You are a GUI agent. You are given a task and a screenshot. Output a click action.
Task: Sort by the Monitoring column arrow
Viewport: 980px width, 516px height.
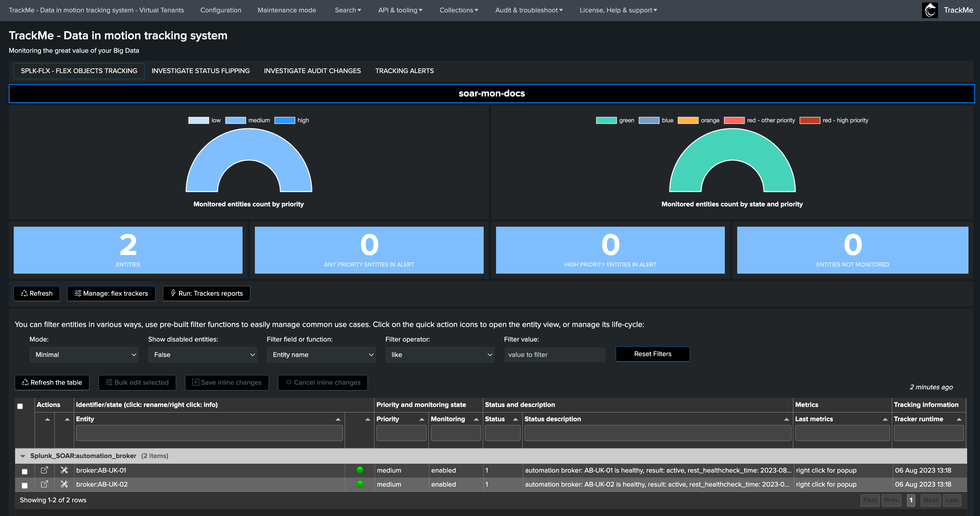476,419
